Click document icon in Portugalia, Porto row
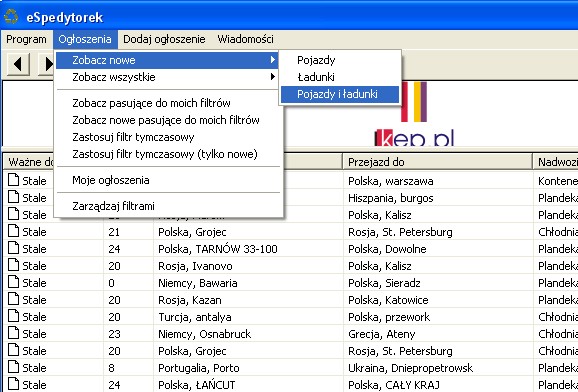Viewport: 578px width, 392px height. 14,367
